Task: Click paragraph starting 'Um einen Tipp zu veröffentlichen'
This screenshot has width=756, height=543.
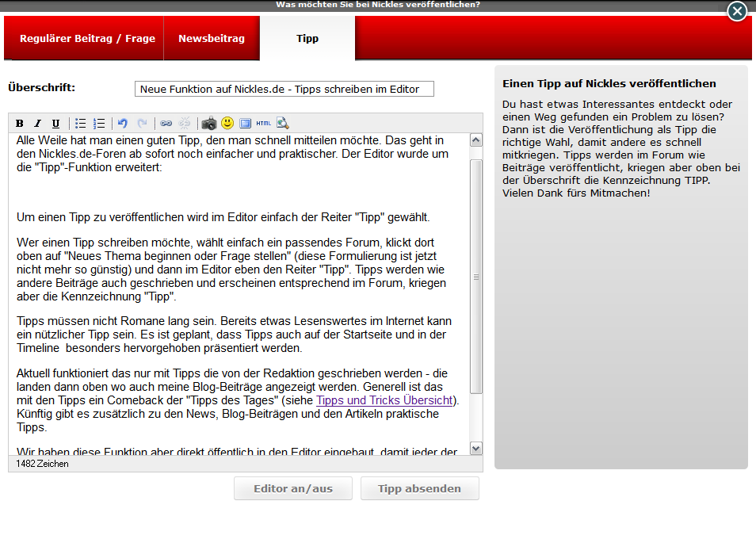Action: (x=223, y=217)
